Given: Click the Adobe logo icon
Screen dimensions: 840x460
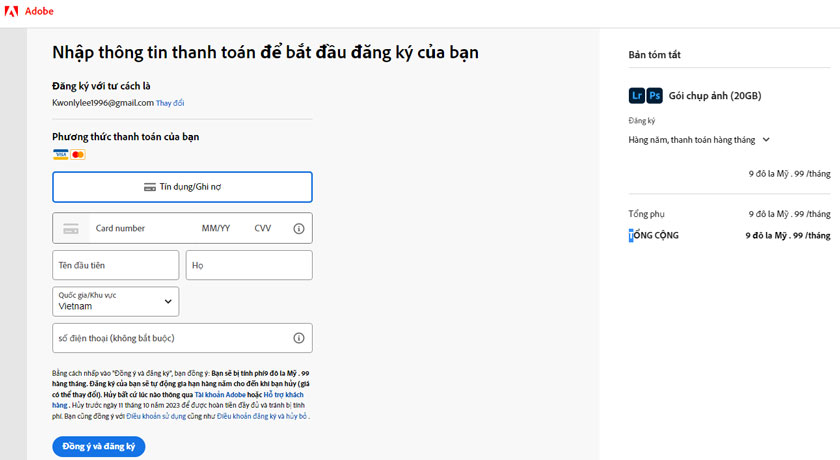Looking at the screenshot, I should coord(11,11).
